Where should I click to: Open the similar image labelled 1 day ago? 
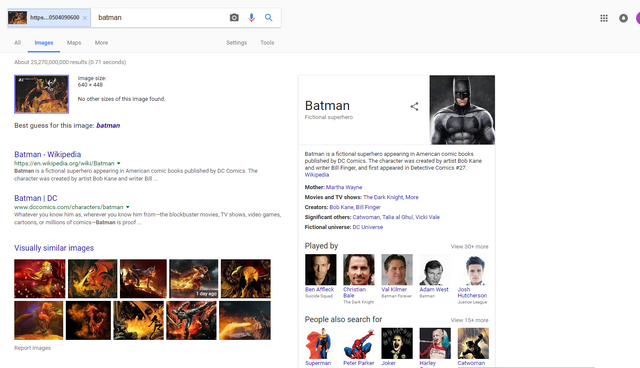194,278
